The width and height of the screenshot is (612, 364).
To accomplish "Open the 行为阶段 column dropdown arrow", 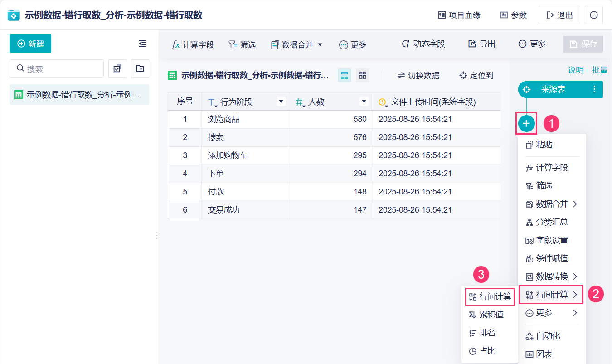I will pyautogui.click(x=281, y=102).
